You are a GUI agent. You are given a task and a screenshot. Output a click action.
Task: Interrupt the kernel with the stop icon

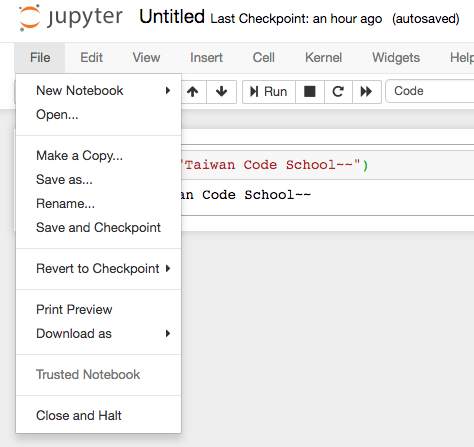pos(310,92)
